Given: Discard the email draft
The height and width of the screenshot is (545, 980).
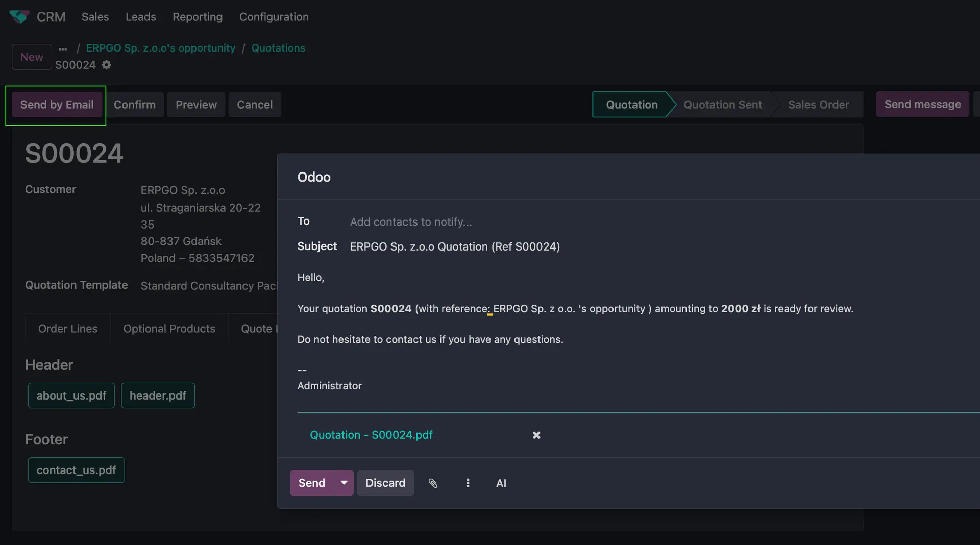Looking at the screenshot, I should tap(385, 483).
